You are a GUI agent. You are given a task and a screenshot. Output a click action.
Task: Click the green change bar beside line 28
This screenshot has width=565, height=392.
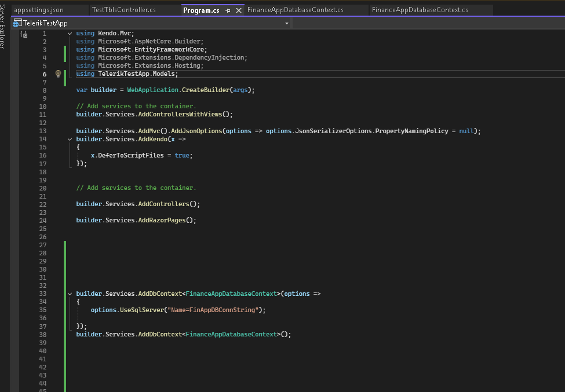point(65,253)
